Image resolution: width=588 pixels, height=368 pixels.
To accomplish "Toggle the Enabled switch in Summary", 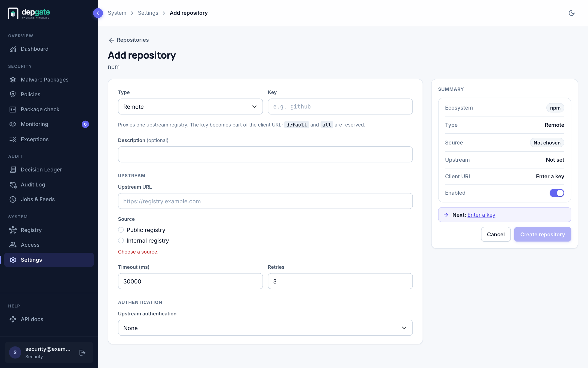I will point(557,193).
